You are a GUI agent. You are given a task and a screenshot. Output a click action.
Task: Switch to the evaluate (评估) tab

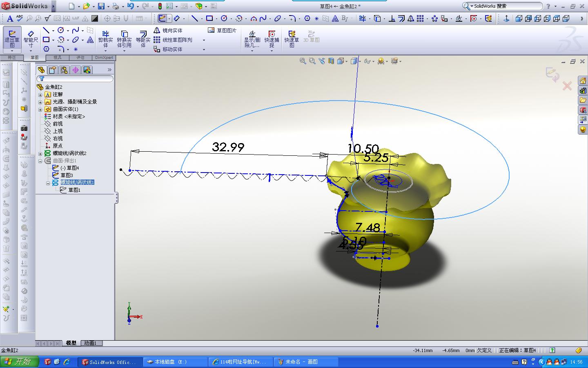click(80, 58)
